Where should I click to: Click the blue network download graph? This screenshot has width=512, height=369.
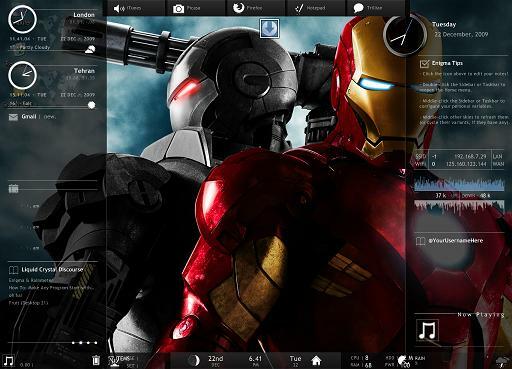459,185
